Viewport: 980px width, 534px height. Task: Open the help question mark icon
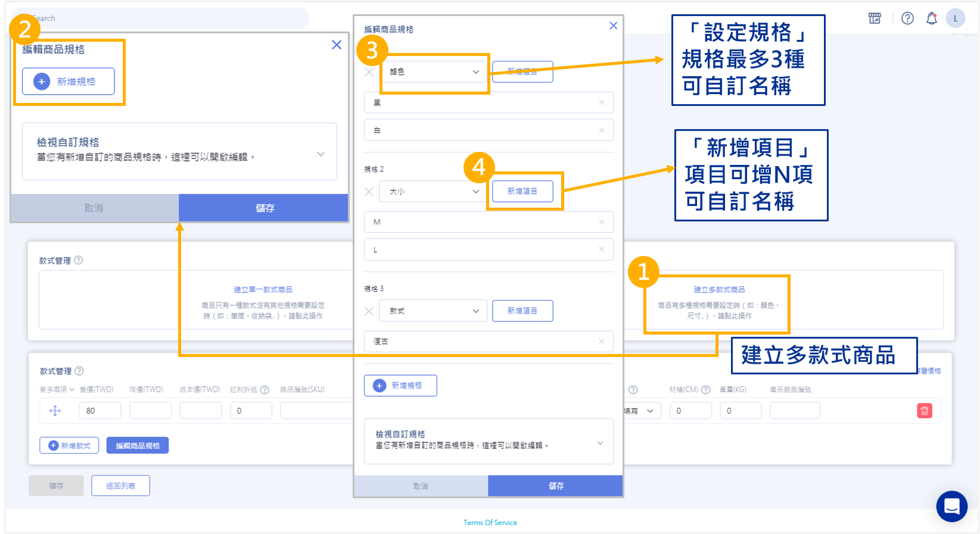(907, 18)
